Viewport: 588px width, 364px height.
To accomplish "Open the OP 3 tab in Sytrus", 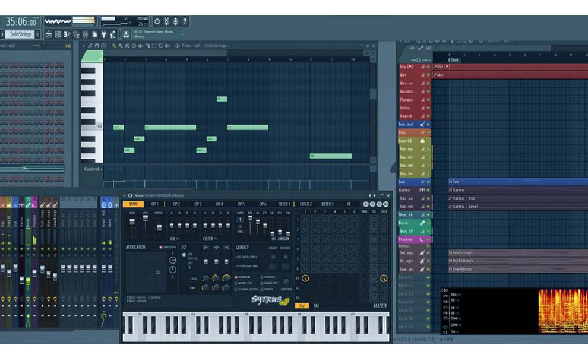I will (x=197, y=205).
